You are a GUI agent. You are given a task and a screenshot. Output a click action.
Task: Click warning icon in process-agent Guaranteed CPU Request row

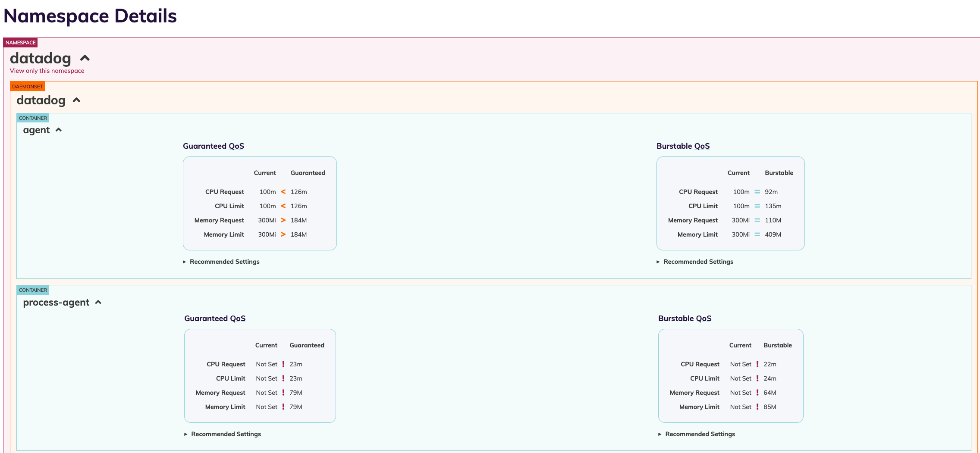283,364
